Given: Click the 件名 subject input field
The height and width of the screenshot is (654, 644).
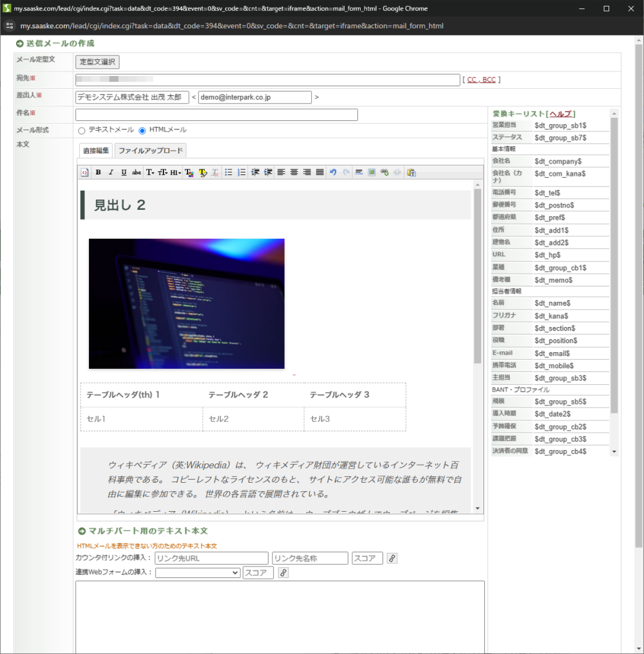Looking at the screenshot, I should tap(216, 115).
